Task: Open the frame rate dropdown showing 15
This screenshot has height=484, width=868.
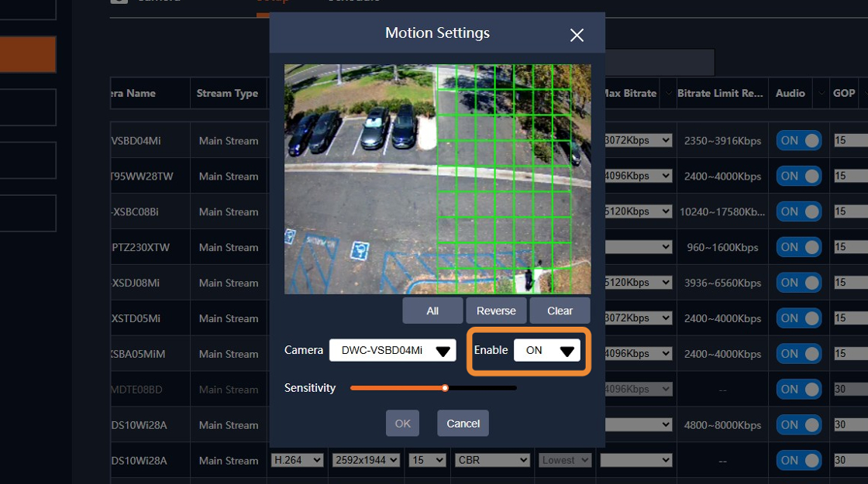Action: point(427,460)
